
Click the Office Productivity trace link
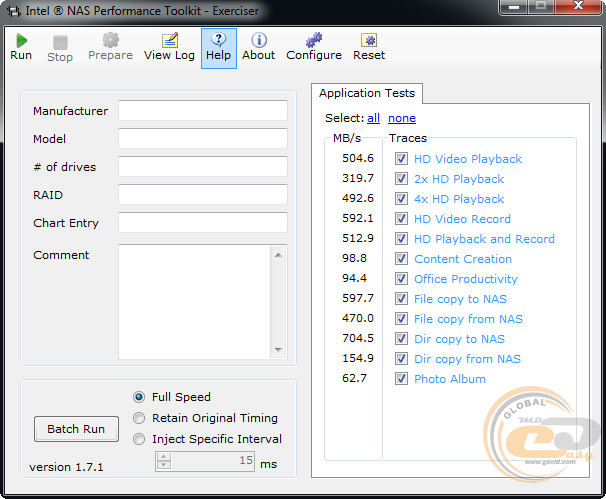click(x=466, y=279)
